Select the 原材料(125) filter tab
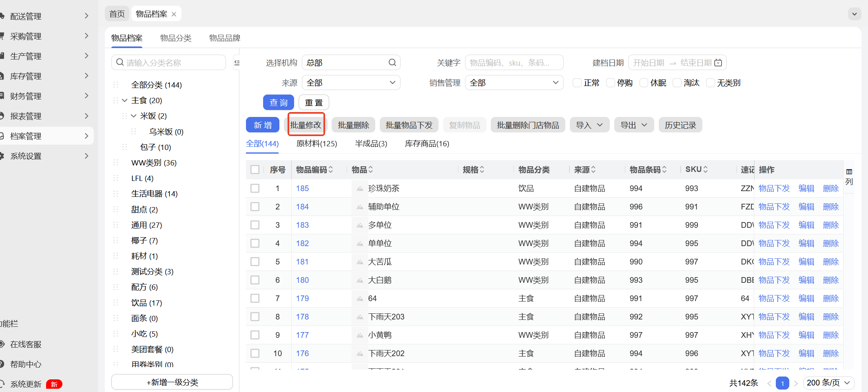The height and width of the screenshot is (392, 868). pyautogui.click(x=317, y=143)
